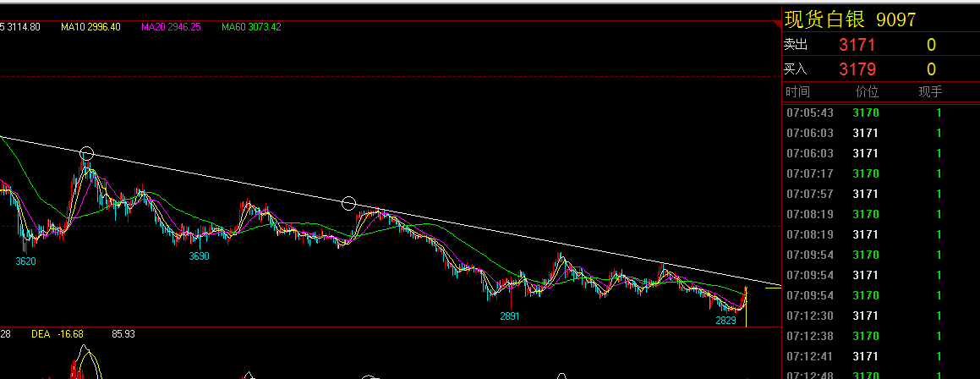This screenshot has height=379, width=980.
Task: Click price 3170 in the 07:08:19 row
Action: [x=866, y=214]
